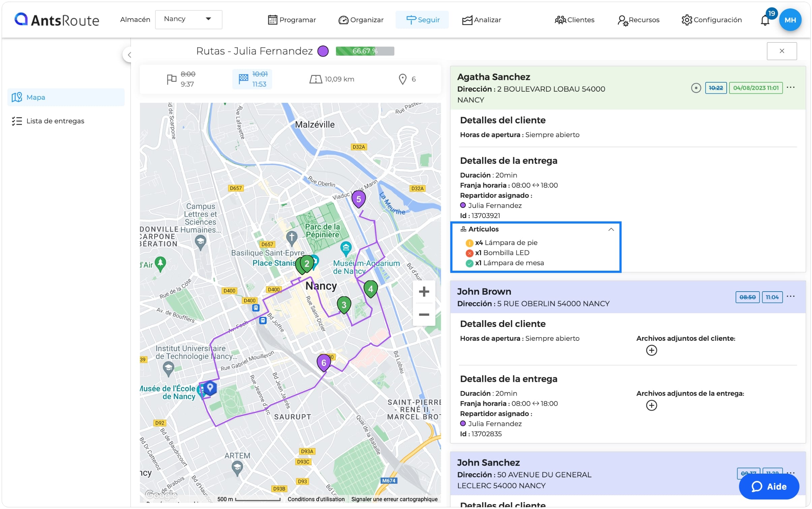Collapse the Artículos section
Image resolution: width=812 pixels, height=509 pixels.
pos(611,229)
